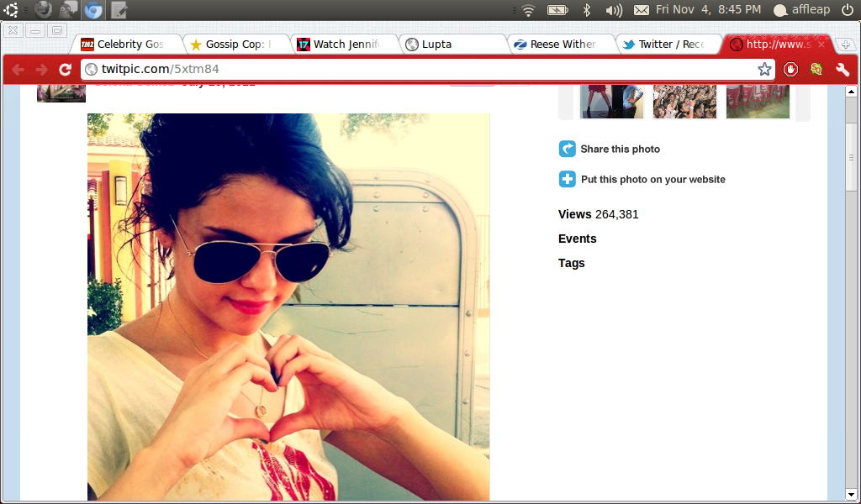Click the scrollbar up arrow
Viewport: 861px width, 504px height.
click(x=851, y=91)
